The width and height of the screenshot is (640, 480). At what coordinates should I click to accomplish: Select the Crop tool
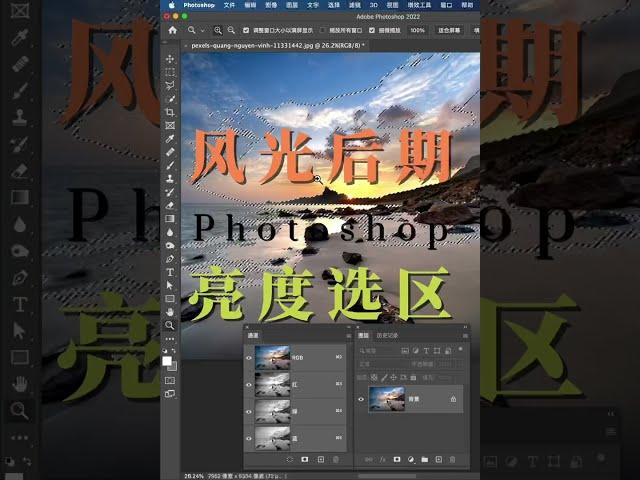point(170,112)
